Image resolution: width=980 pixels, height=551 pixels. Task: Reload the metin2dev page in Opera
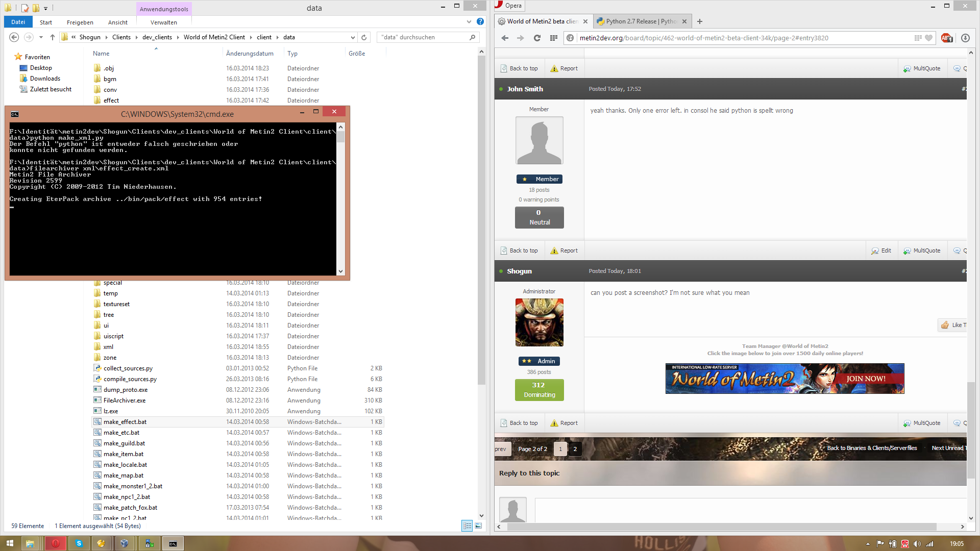pyautogui.click(x=537, y=38)
